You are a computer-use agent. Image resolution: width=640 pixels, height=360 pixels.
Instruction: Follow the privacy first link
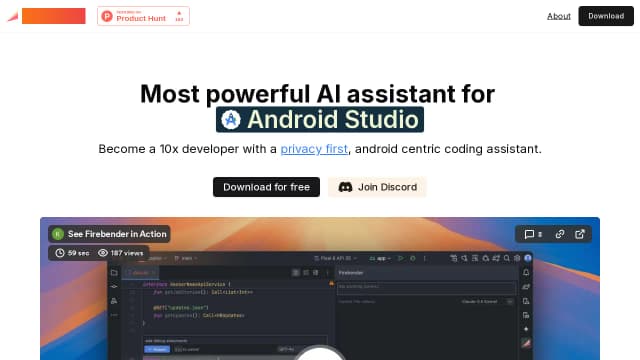tap(314, 149)
